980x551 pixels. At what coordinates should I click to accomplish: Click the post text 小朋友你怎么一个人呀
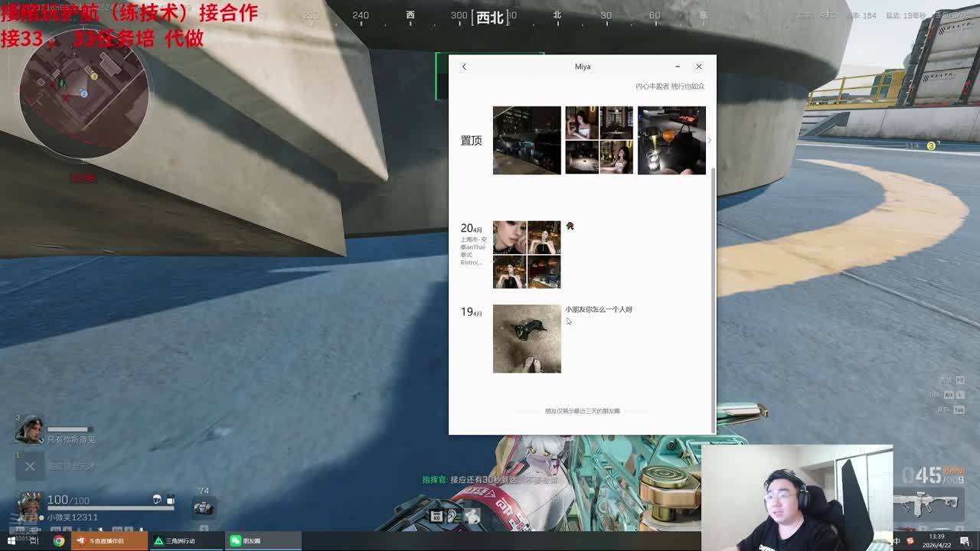[x=599, y=309]
